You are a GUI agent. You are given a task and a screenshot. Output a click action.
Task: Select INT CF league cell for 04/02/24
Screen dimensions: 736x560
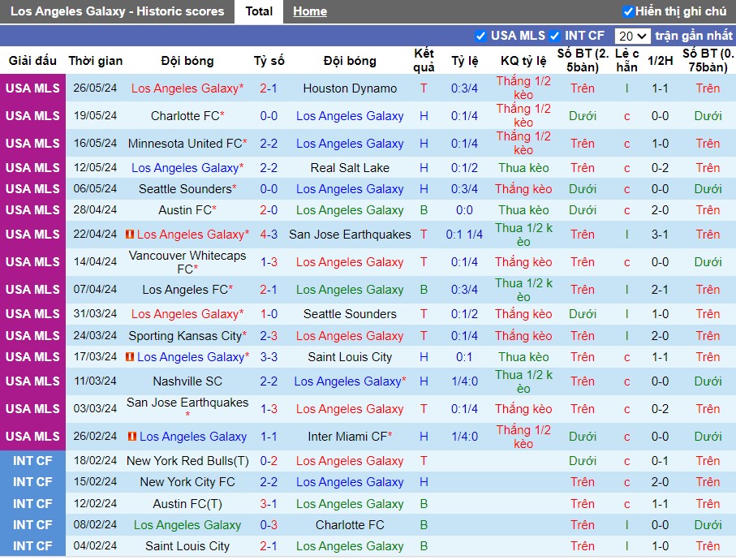pyautogui.click(x=32, y=546)
